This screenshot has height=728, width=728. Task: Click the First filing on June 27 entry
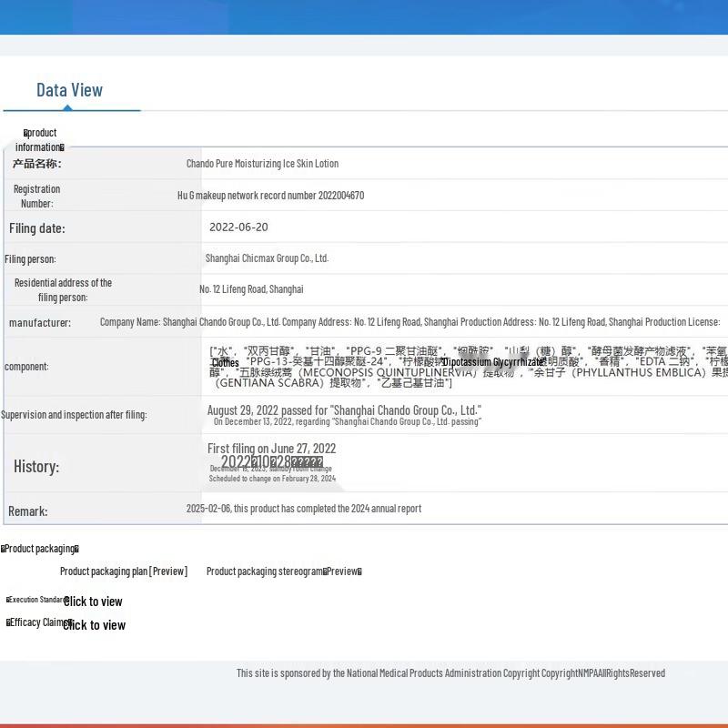(x=271, y=448)
